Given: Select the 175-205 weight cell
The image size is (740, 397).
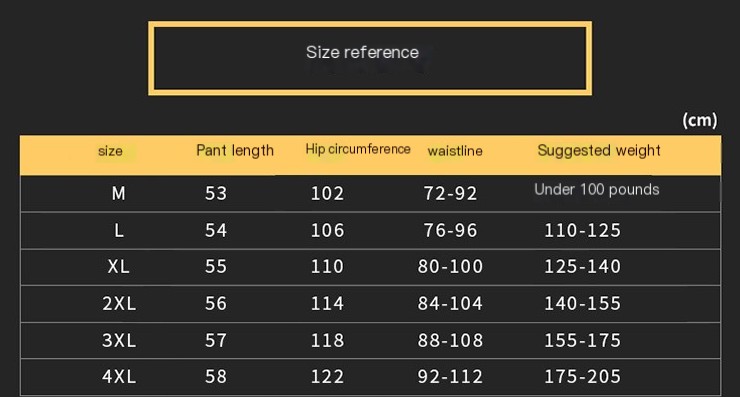Looking at the screenshot, I should click(582, 377).
